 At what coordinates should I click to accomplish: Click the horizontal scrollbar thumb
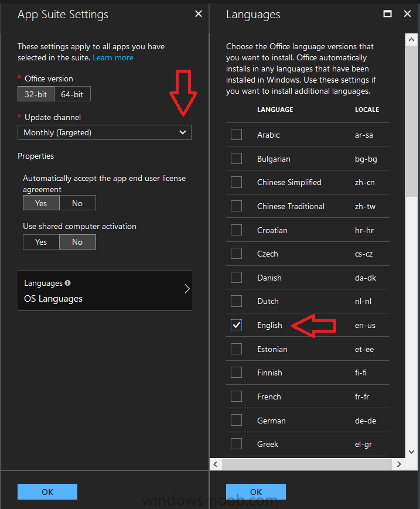307,464
